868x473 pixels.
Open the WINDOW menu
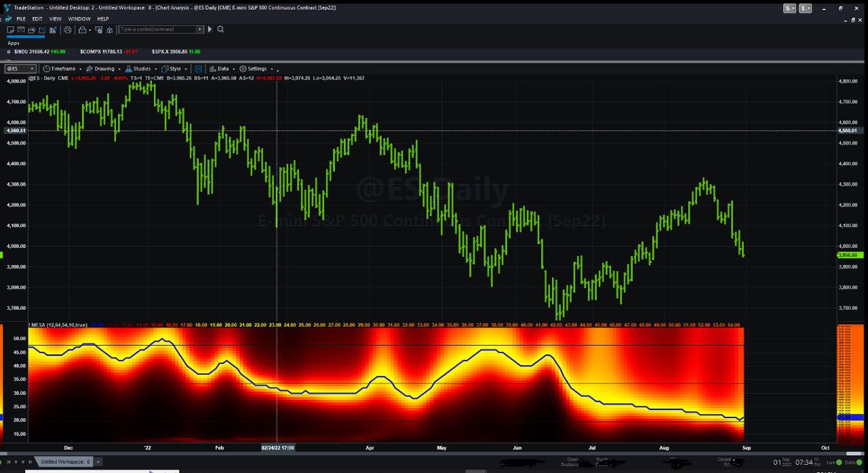pos(79,19)
